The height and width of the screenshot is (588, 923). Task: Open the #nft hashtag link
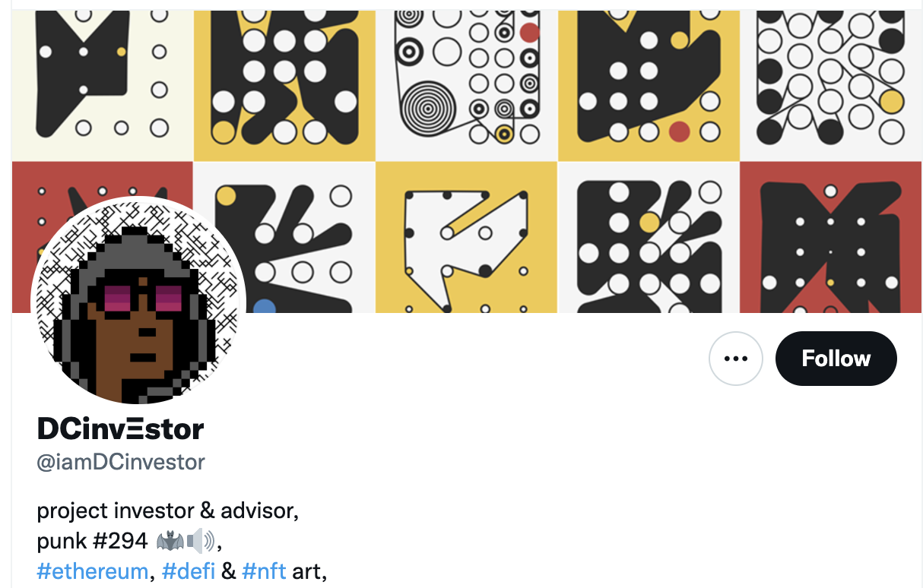tap(264, 571)
